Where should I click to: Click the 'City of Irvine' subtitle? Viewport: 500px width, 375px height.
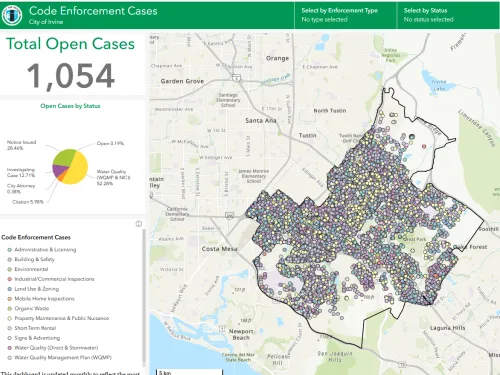[x=46, y=22]
